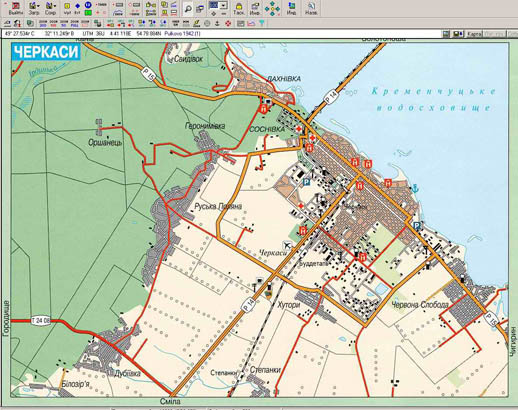Click the Червона Слобода map label
The image size is (518, 410).
click(420, 305)
